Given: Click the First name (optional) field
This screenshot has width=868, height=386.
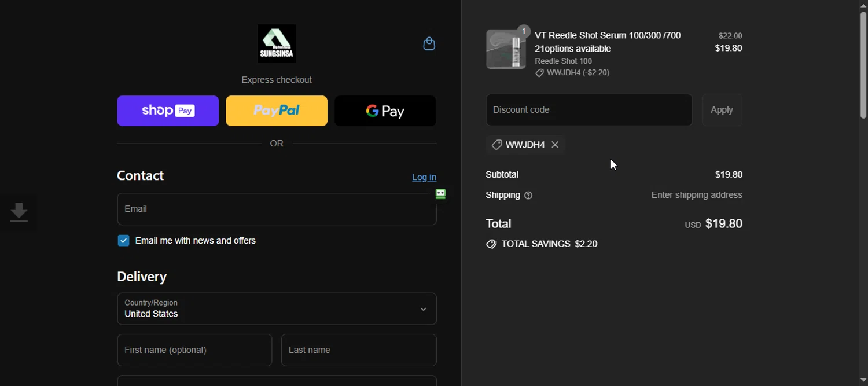Looking at the screenshot, I should (x=194, y=350).
